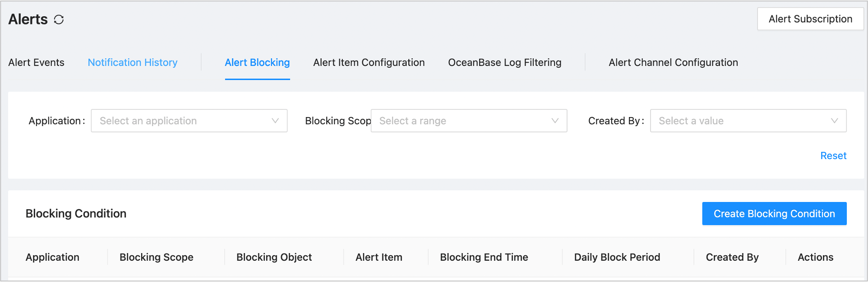Click the Alert Subscription button
The image size is (868, 282).
810,19
